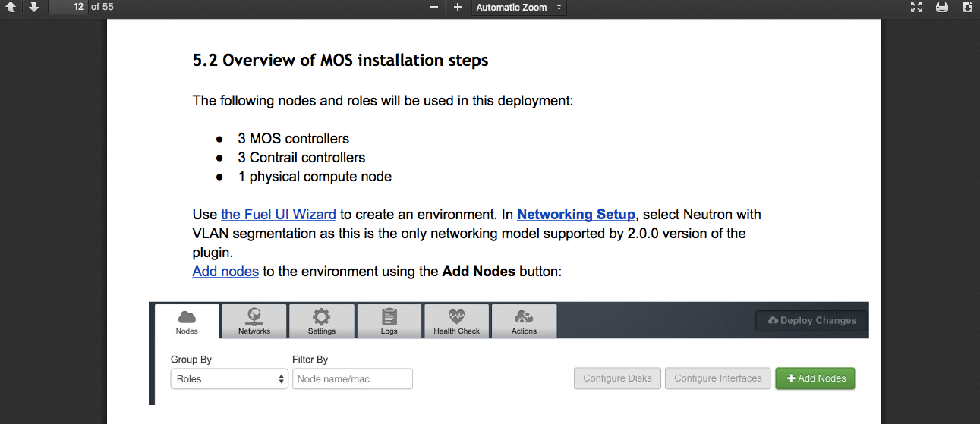Click the '3 Contrail controllers' bullet text
This screenshot has height=424, width=980.
[301, 158]
